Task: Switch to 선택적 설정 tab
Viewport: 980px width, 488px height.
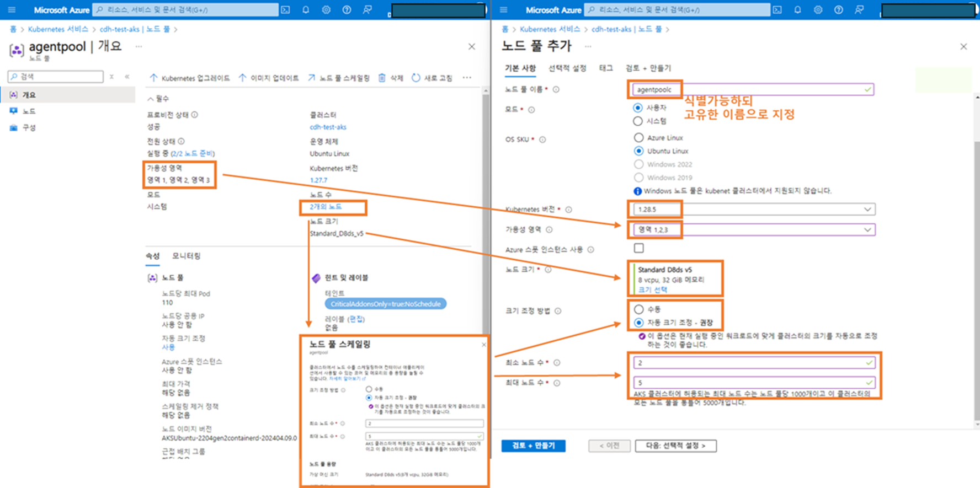Action: coord(567,68)
